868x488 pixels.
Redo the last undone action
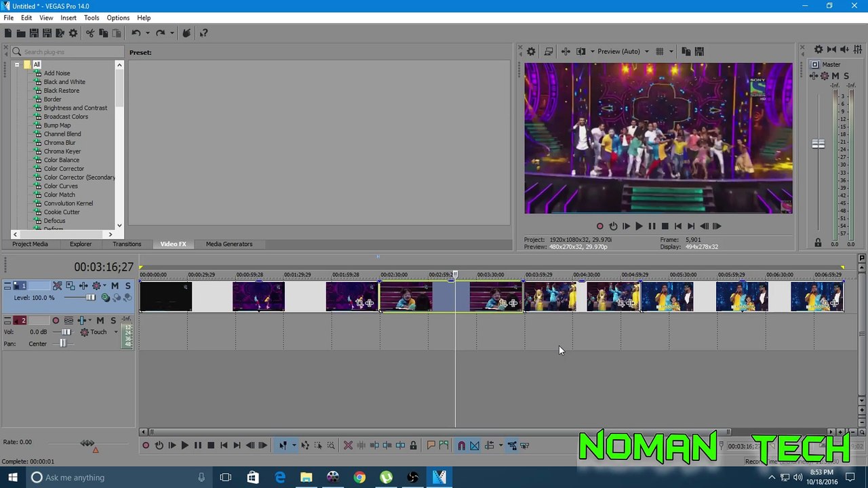click(x=160, y=33)
